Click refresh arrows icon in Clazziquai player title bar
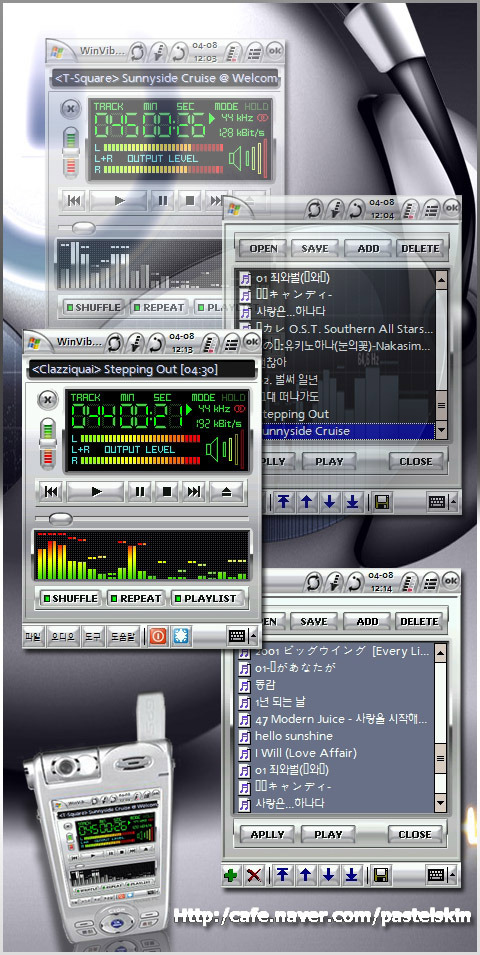Viewport: 480px width, 955px height. coord(114,342)
